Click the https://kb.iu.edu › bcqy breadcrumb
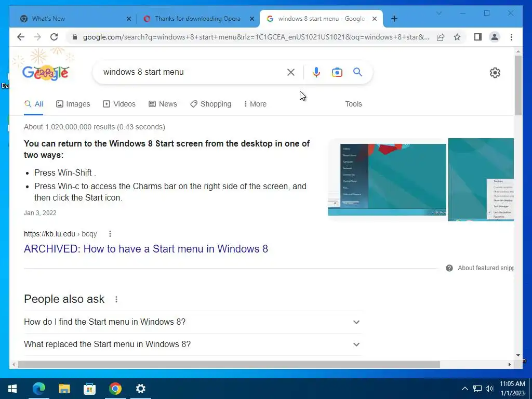The width and height of the screenshot is (532, 399). (x=60, y=234)
